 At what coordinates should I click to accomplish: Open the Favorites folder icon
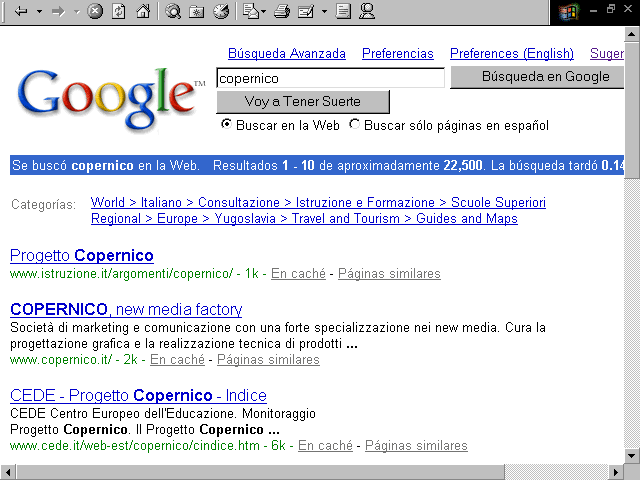pyautogui.click(x=197, y=11)
